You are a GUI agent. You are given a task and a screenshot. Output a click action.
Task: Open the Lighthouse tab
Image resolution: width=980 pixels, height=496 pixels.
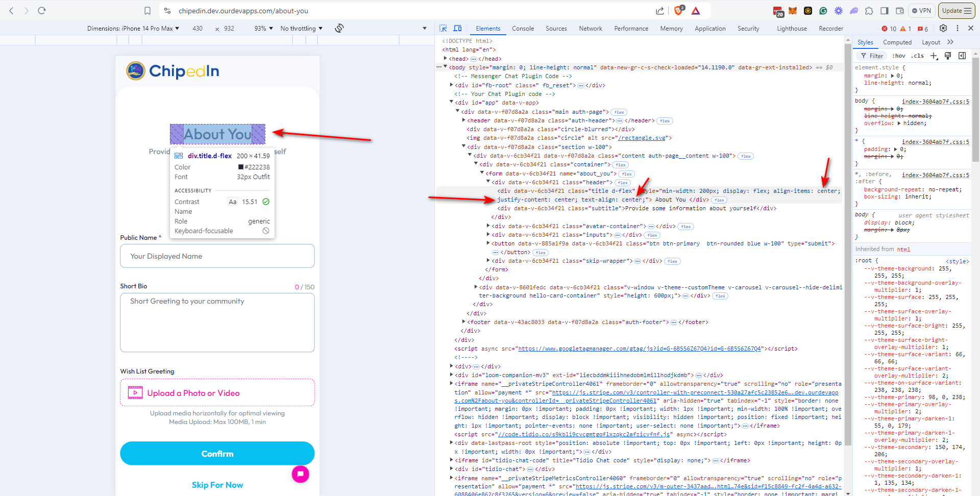[x=792, y=29]
